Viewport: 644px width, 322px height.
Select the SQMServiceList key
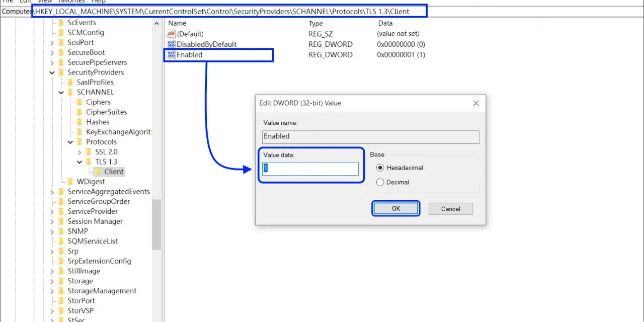click(x=93, y=242)
